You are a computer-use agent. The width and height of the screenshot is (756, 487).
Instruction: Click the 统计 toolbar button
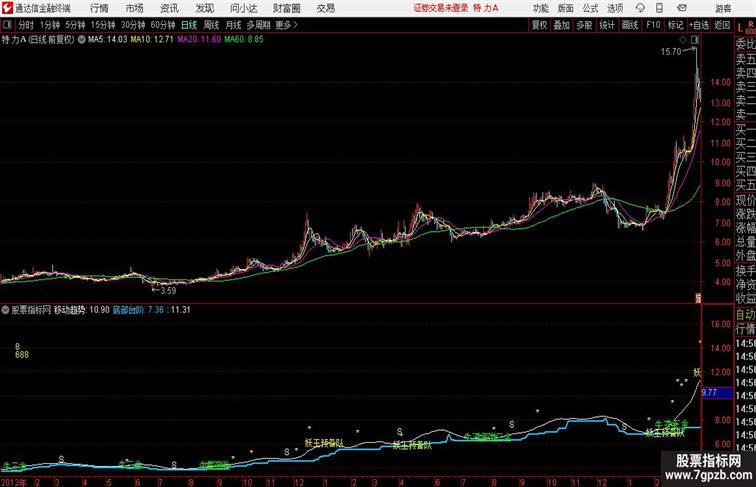click(x=607, y=25)
